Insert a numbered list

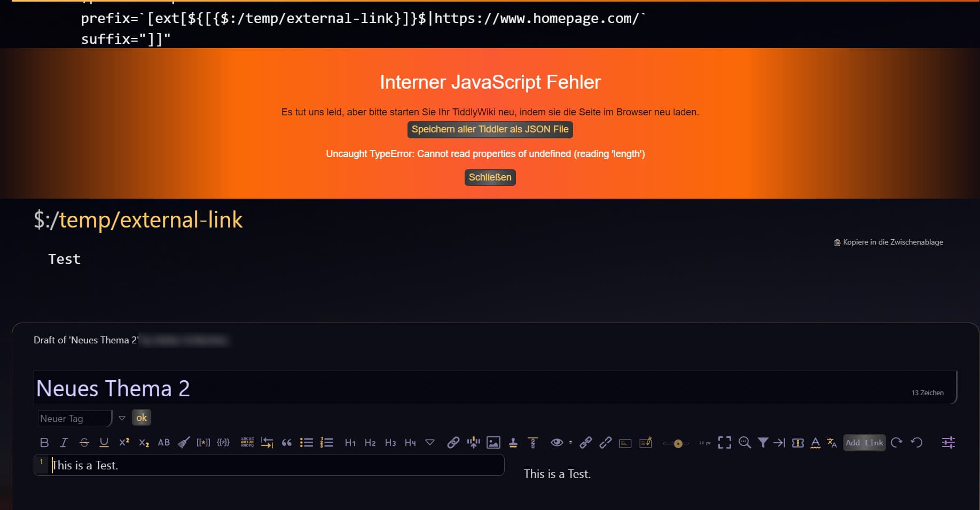coord(327,443)
